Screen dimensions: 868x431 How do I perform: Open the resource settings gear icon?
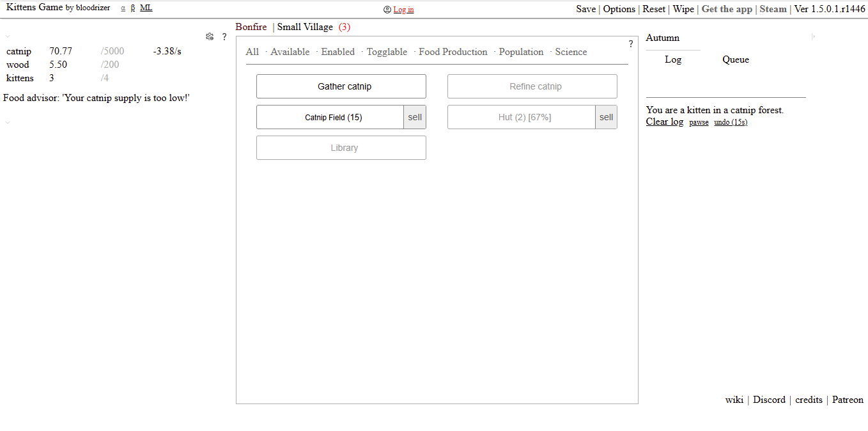coord(210,36)
